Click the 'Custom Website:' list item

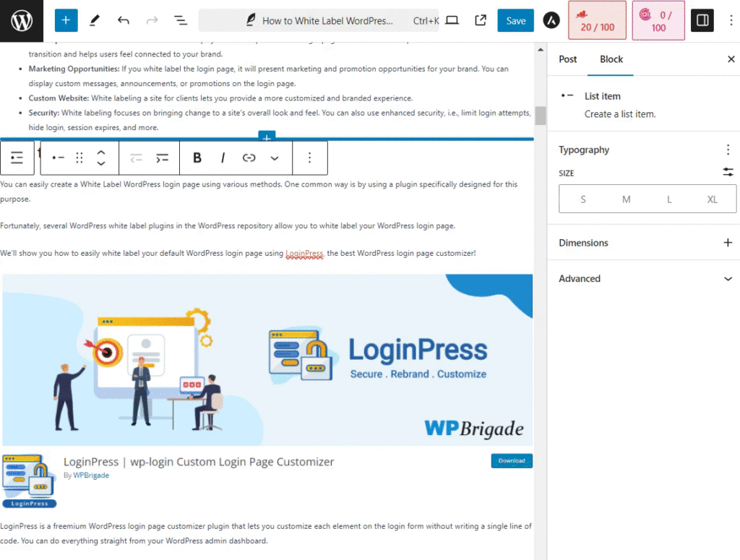pos(220,98)
